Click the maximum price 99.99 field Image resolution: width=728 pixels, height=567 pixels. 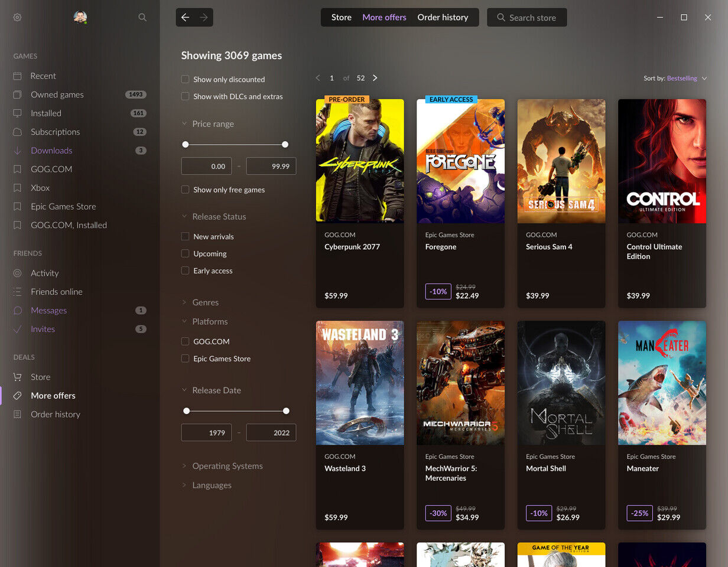pos(271,166)
